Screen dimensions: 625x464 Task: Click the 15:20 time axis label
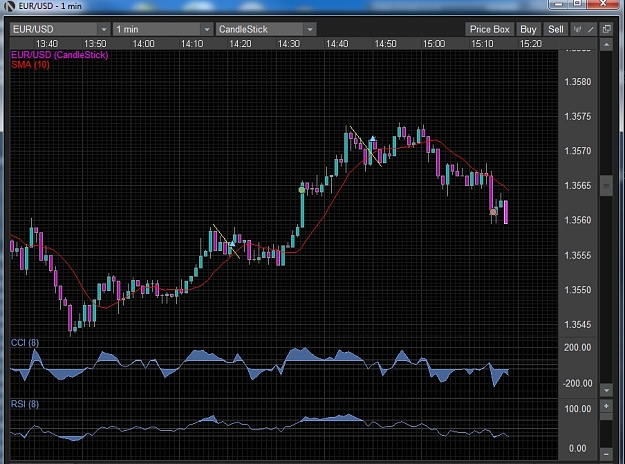pos(531,43)
